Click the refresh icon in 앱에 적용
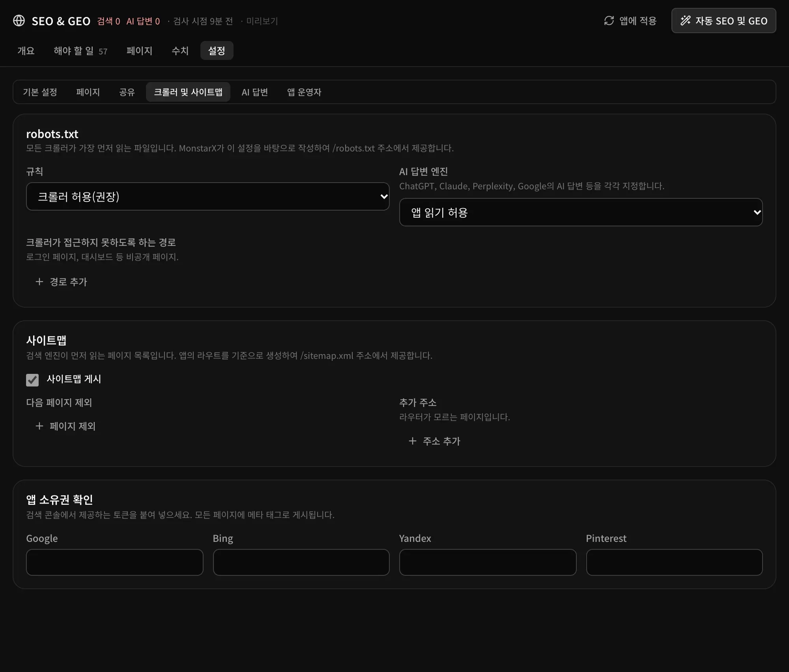Viewport: 789px width, 672px height. 609,21
